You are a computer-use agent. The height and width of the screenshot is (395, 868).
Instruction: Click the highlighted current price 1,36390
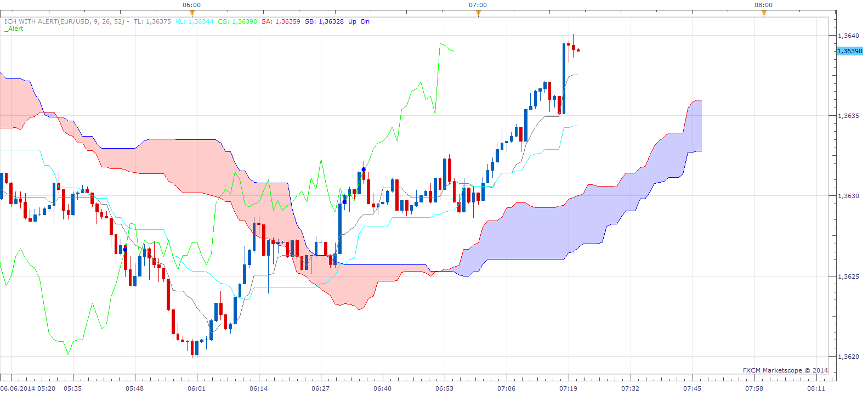tap(850, 51)
